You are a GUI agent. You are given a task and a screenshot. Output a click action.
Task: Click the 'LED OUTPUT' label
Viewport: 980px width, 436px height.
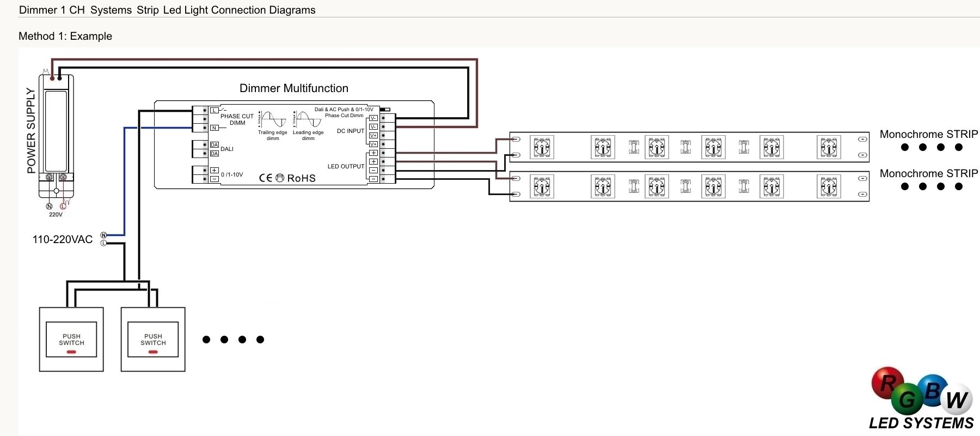pos(346,166)
